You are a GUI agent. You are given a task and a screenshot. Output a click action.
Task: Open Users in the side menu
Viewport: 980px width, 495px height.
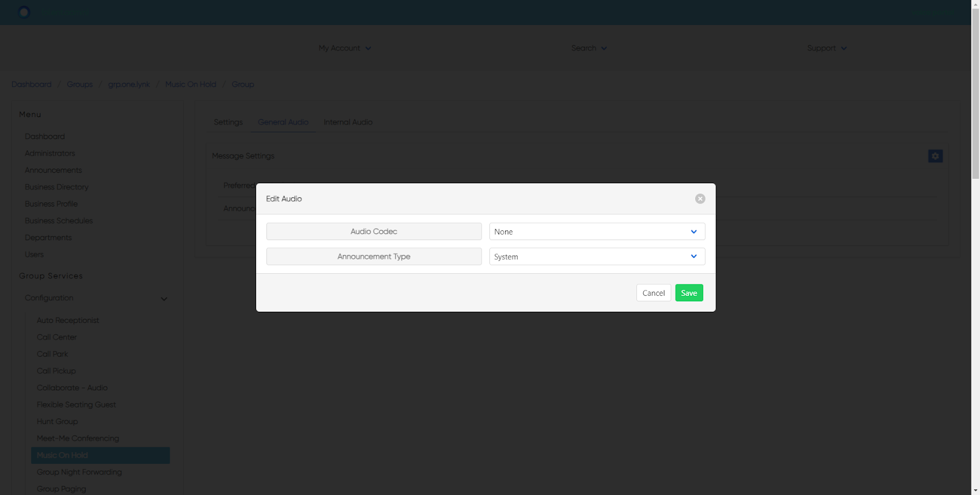34,254
